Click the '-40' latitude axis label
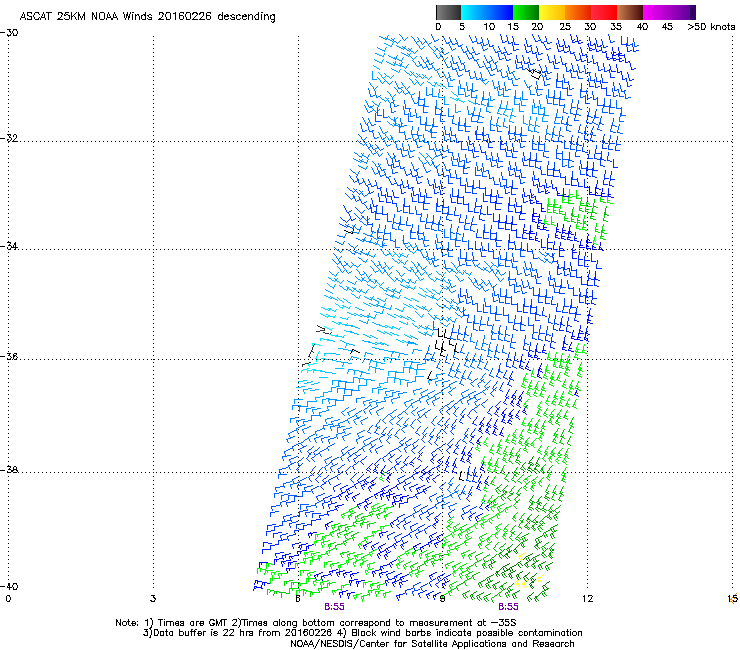Image resolution: width=740 pixels, height=650 pixels. [x=9, y=586]
